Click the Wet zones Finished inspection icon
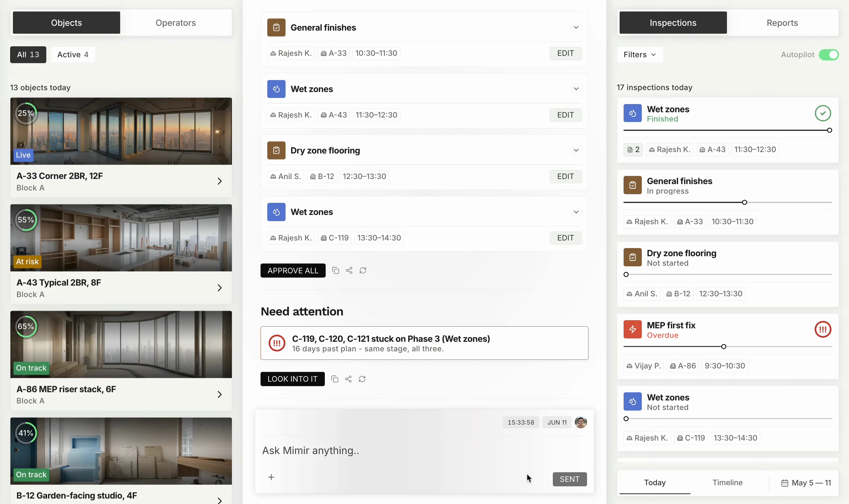 (633, 113)
